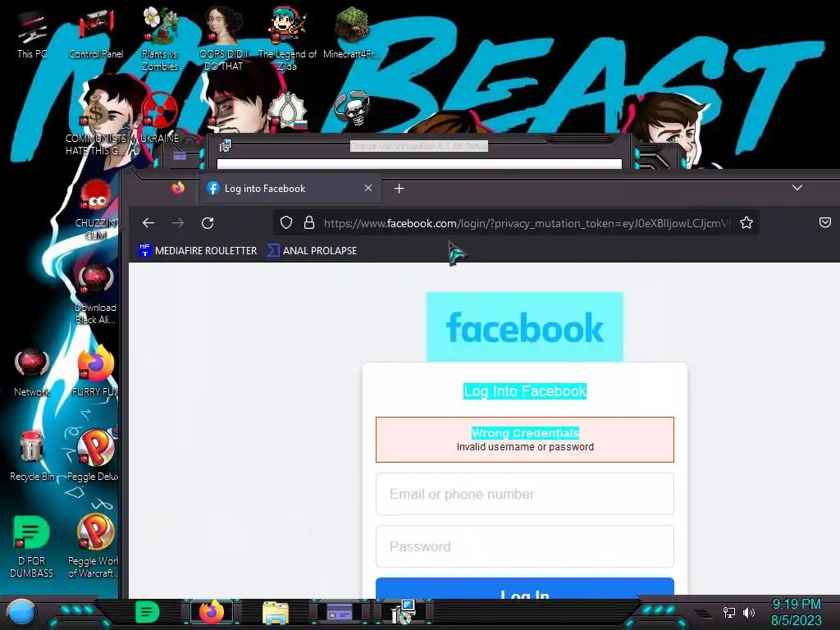This screenshot has height=630, width=840.
Task: Show site security padlock info
Action: tap(309, 222)
